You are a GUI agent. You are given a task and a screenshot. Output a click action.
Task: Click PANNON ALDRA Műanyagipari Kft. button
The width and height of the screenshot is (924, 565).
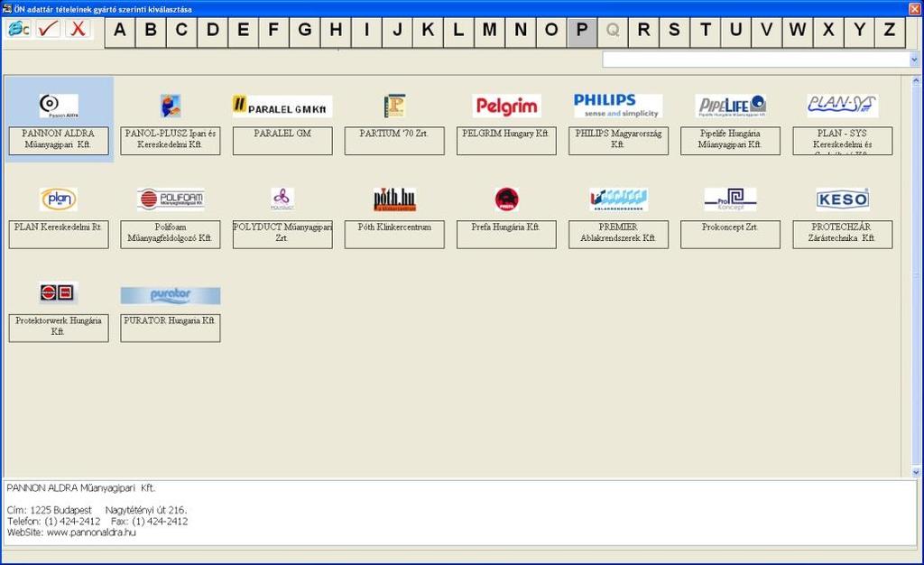pyautogui.click(x=59, y=141)
